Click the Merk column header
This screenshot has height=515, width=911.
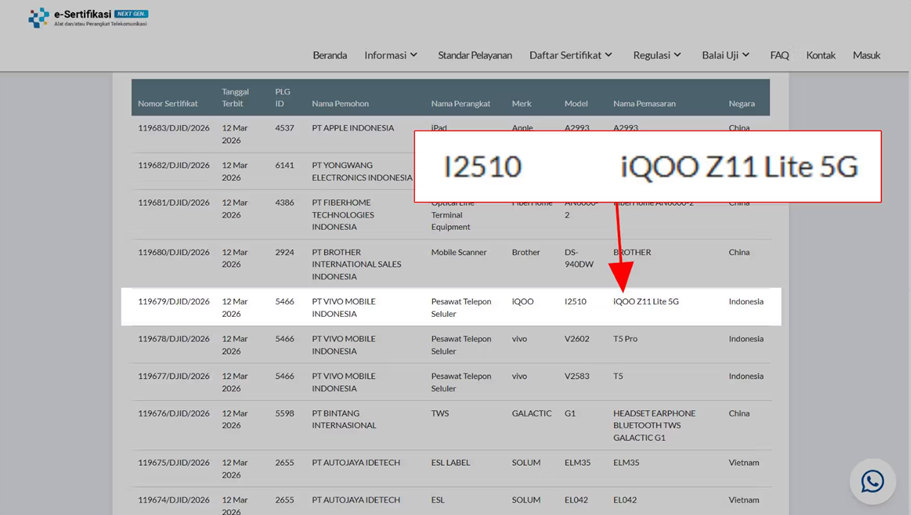[522, 103]
